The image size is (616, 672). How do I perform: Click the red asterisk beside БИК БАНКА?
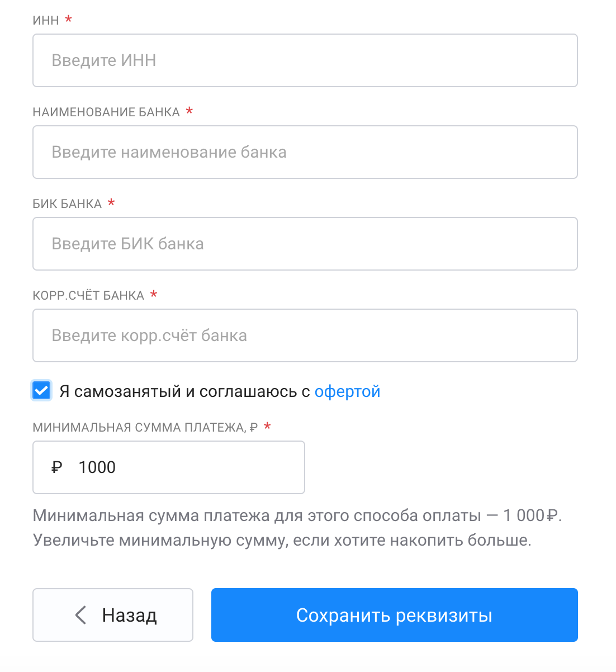(111, 202)
